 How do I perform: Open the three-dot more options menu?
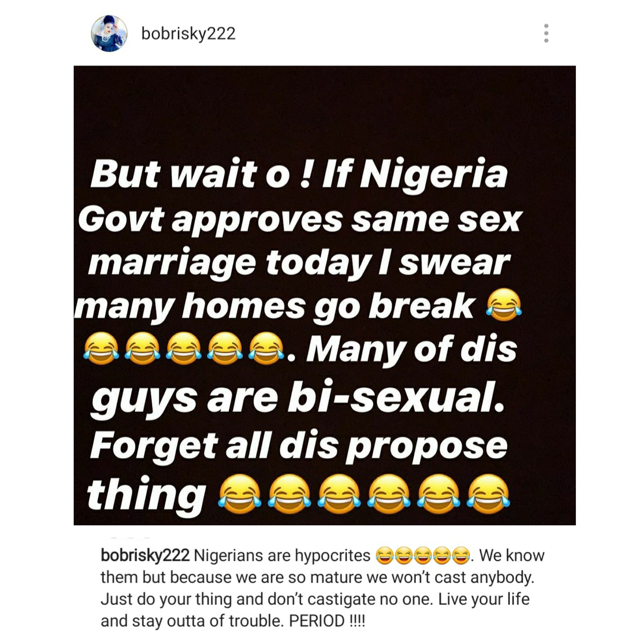(546, 33)
